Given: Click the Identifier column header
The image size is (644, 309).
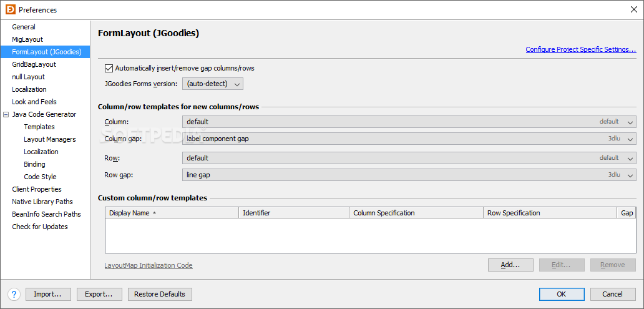Looking at the screenshot, I should point(294,213).
